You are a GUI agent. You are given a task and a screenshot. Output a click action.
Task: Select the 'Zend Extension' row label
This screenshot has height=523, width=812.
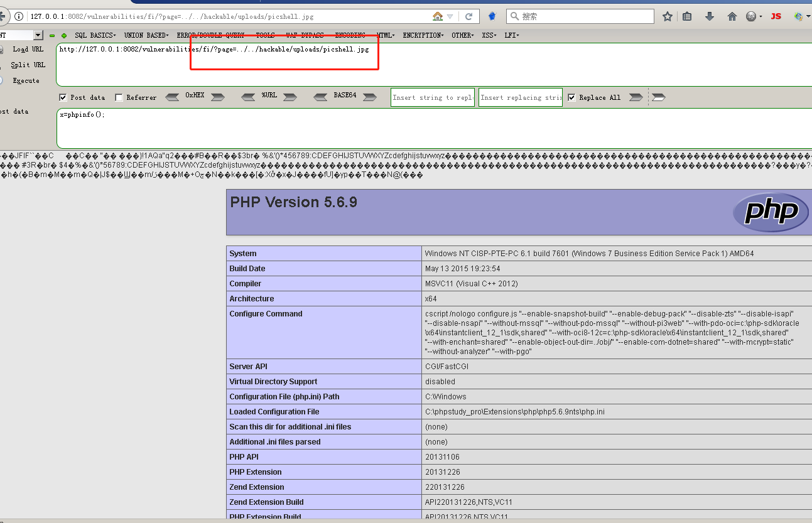click(257, 487)
